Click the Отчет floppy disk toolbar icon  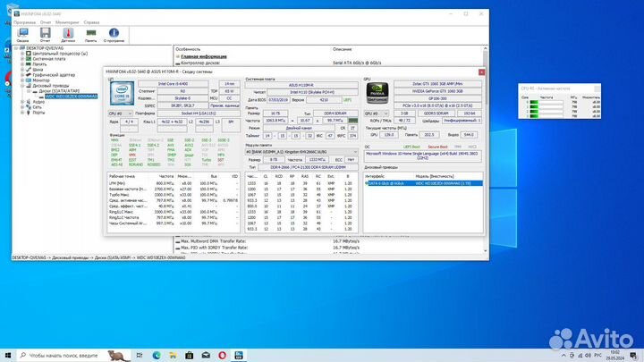tap(46, 35)
